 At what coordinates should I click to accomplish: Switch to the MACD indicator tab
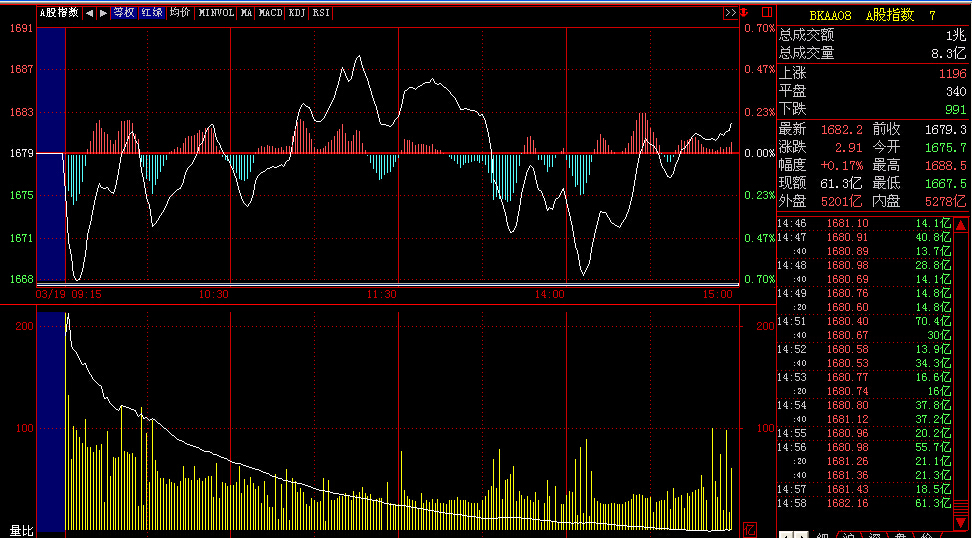pos(270,13)
